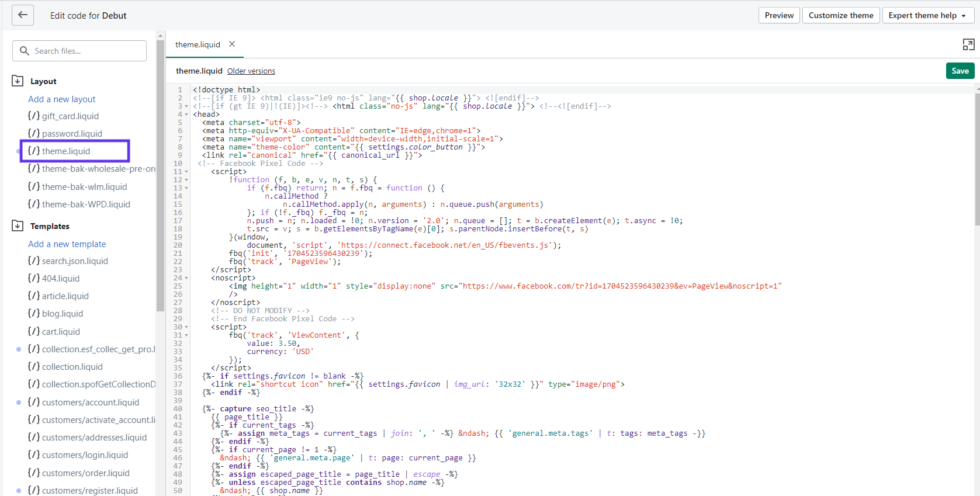Image resolution: width=980 pixels, height=496 pixels.
Task: Collapse the Layout folder icon
Action: click(x=18, y=81)
